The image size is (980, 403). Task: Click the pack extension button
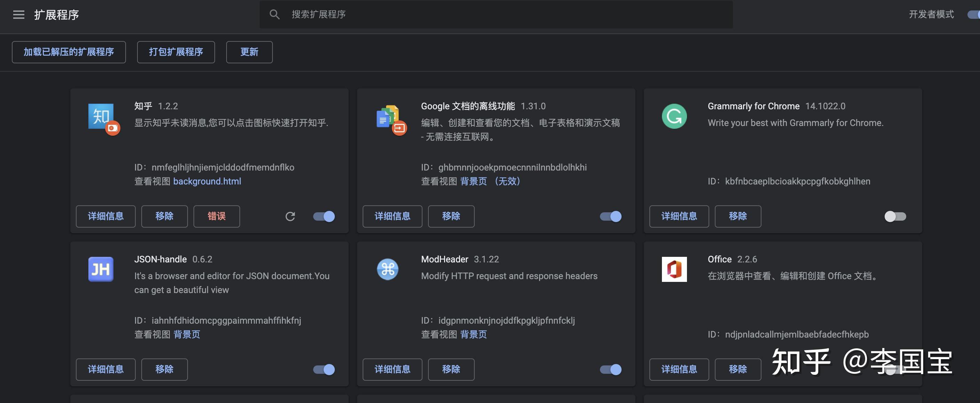pyautogui.click(x=176, y=52)
